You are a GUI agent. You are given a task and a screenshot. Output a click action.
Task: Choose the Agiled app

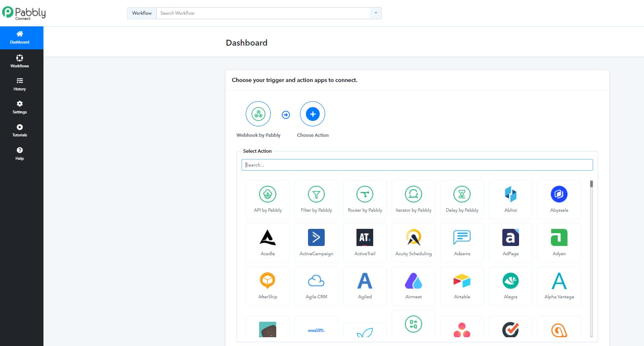[x=365, y=286]
